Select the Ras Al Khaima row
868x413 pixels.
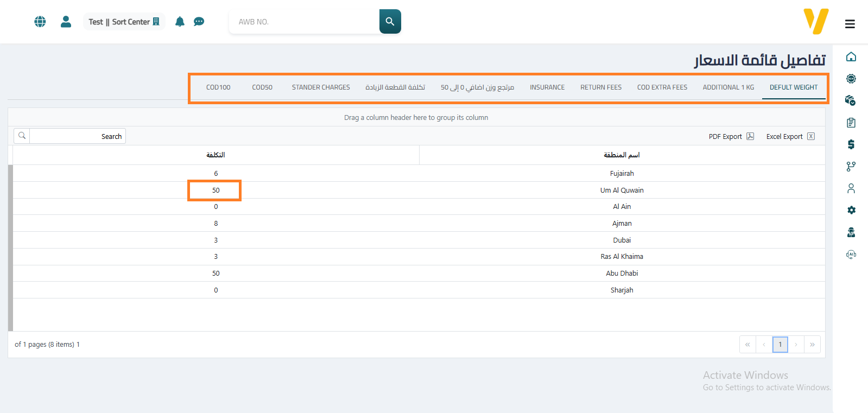coord(419,257)
